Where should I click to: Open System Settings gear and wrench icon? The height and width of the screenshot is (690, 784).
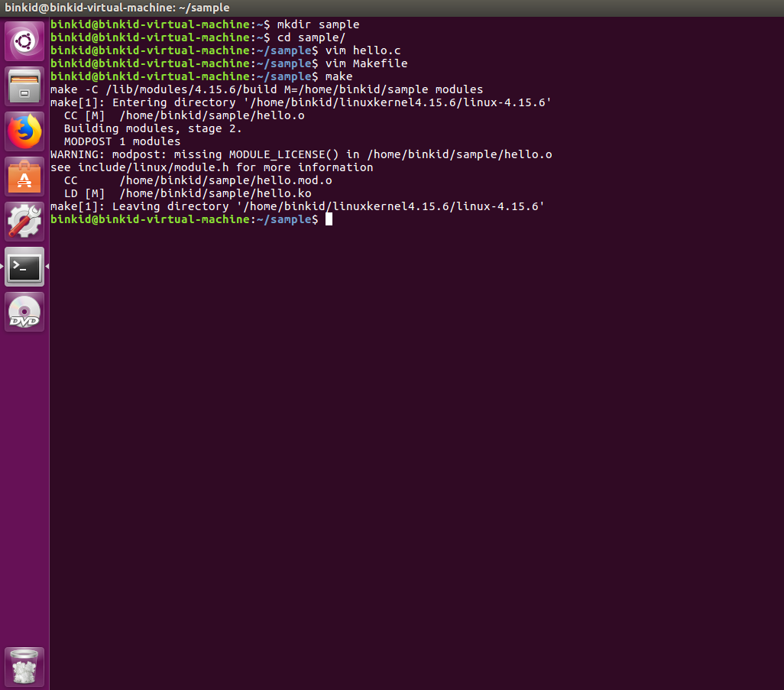point(24,222)
